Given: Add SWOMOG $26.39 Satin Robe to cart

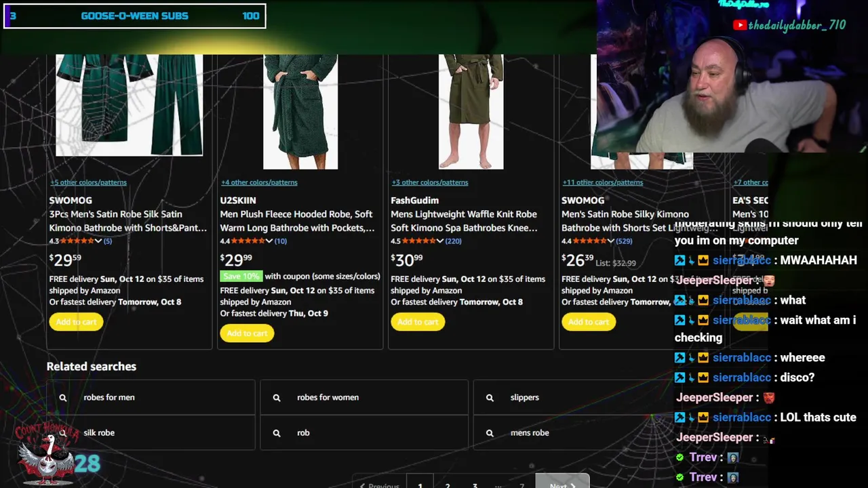Looking at the screenshot, I should click(x=589, y=322).
